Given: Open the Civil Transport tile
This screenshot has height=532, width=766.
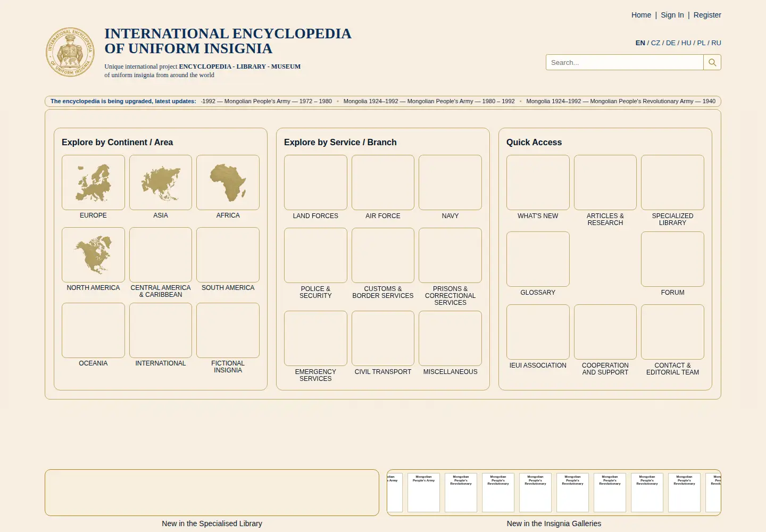Looking at the screenshot, I should point(383,338).
